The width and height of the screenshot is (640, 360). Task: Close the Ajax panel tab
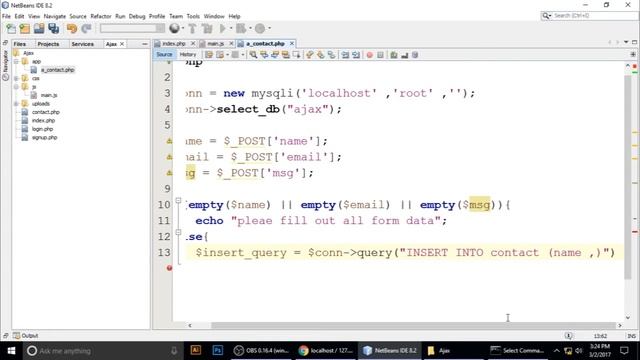122,44
